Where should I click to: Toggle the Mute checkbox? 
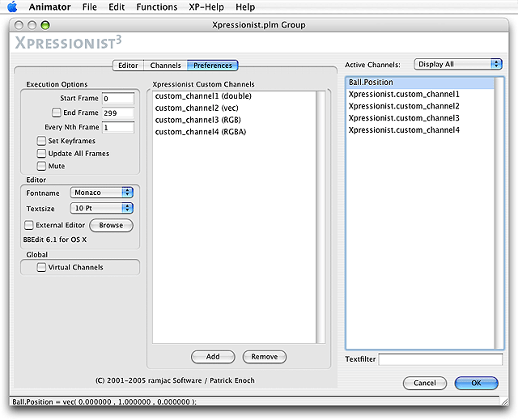41,166
